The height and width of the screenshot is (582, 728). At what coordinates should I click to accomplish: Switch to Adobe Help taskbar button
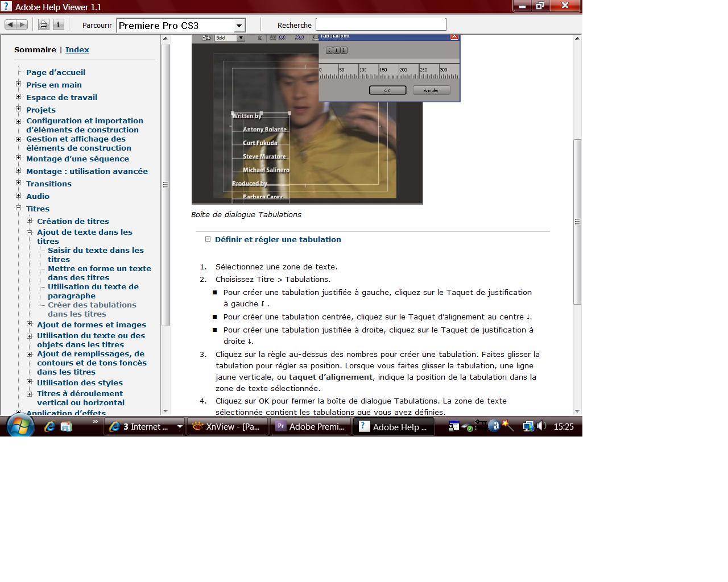click(394, 427)
